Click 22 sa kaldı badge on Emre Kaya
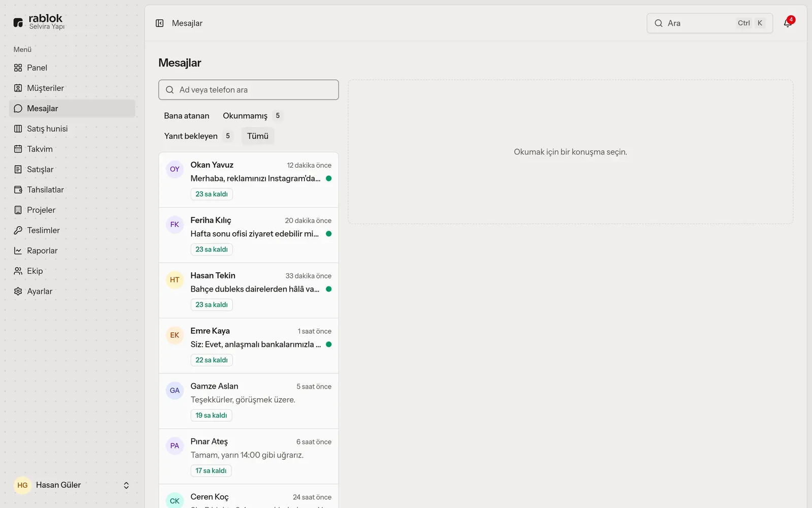This screenshot has height=508, width=812. pos(212,360)
